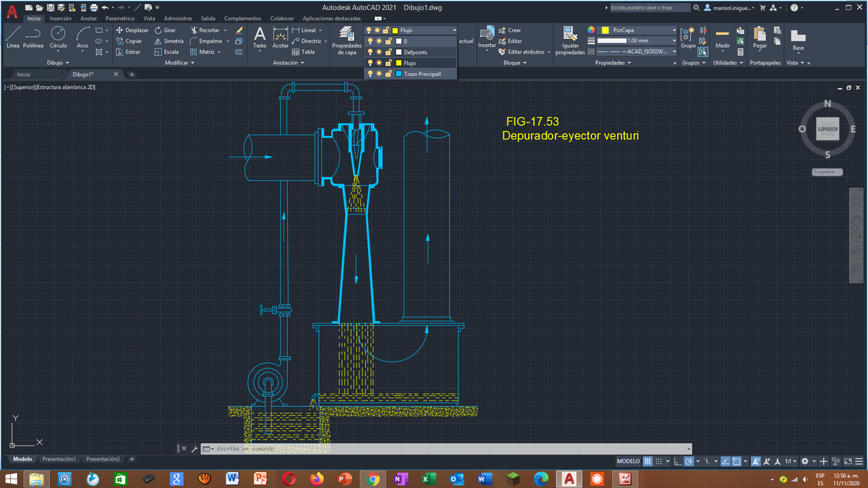Toggle freeze sun icon of layer 0
This screenshot has width=868, height=488.
point(379,41)
